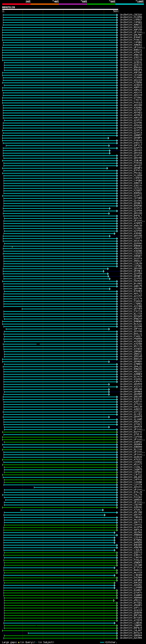Select the UniRef100_P34919 label

[x=131, y=301]
